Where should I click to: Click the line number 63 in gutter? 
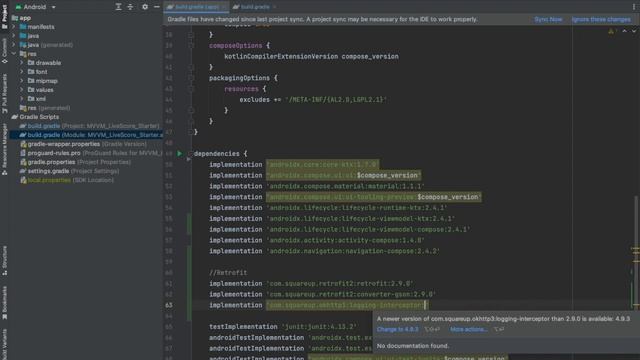(x=169, y=305)
